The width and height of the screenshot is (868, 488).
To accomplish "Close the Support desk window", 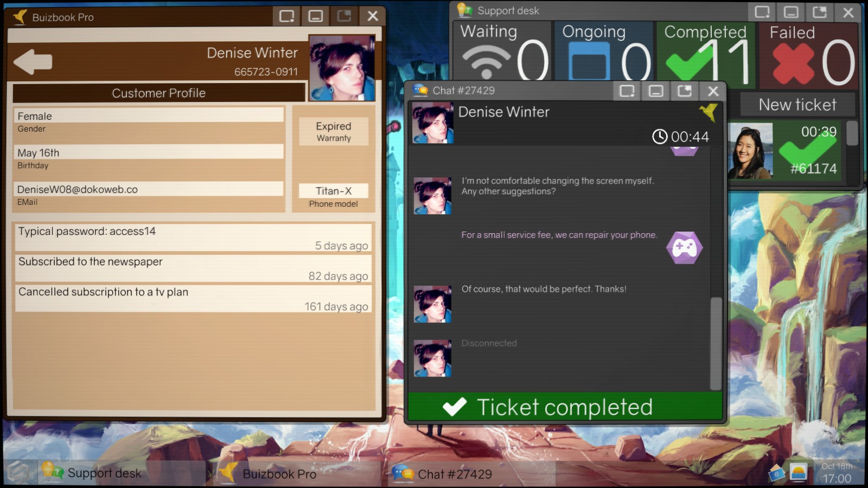I will (848, 12).
